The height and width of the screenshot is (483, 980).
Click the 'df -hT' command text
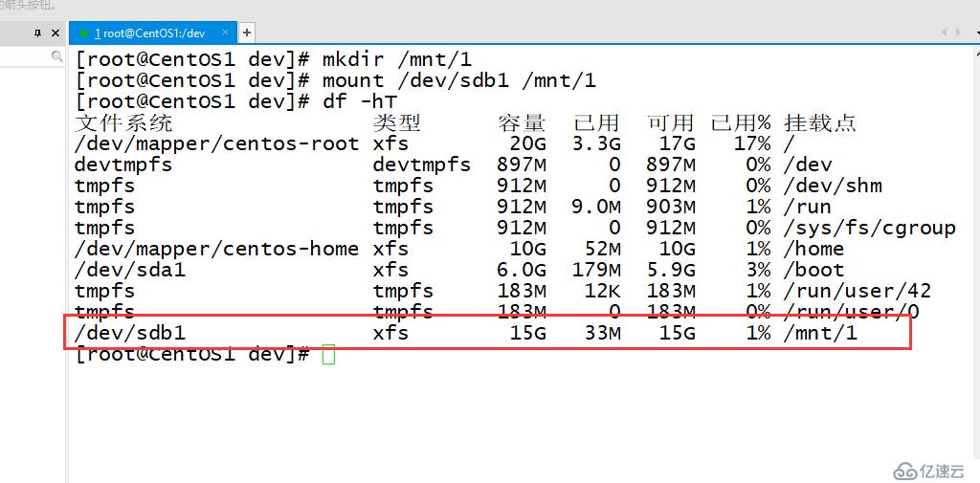360,101
